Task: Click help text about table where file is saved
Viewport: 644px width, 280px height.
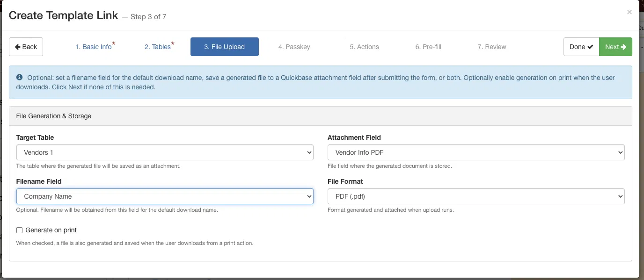Action: click(98, 166)
